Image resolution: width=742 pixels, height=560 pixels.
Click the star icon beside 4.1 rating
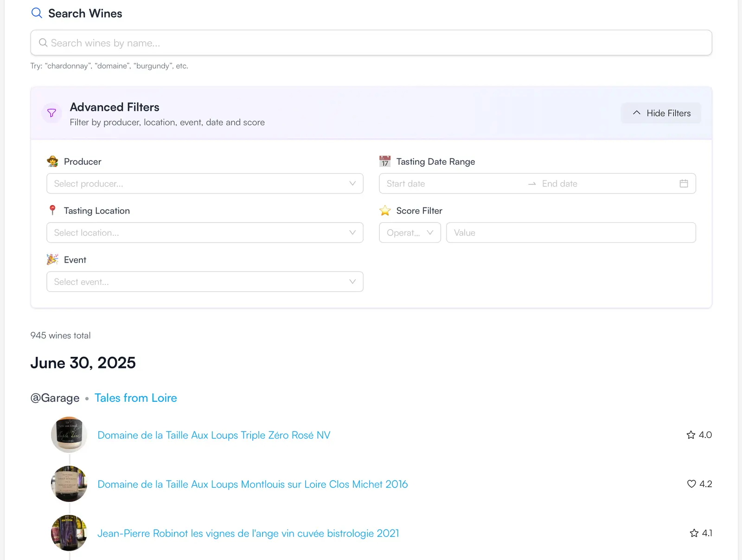click(x=694, y=533)
